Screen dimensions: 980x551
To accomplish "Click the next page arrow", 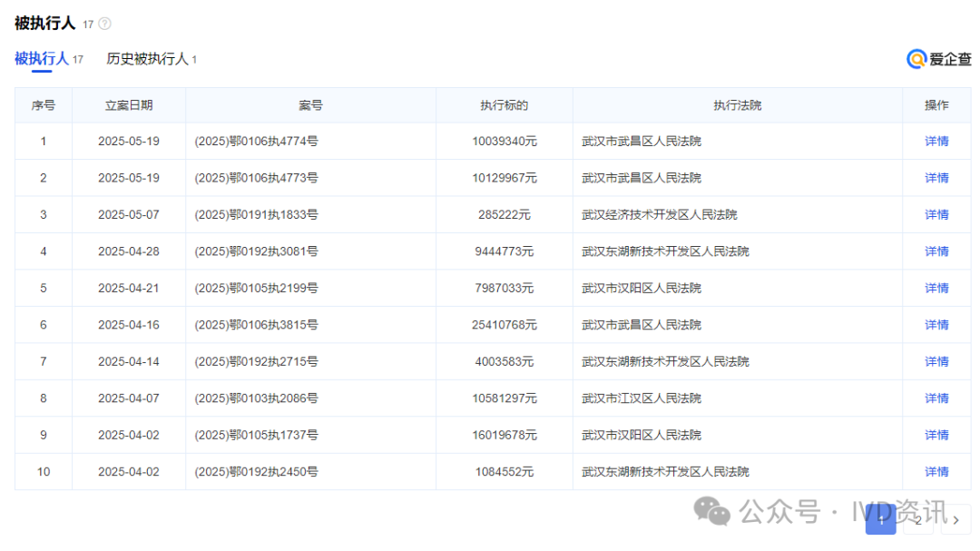I will pyautogui.click(x=955, y=520).
